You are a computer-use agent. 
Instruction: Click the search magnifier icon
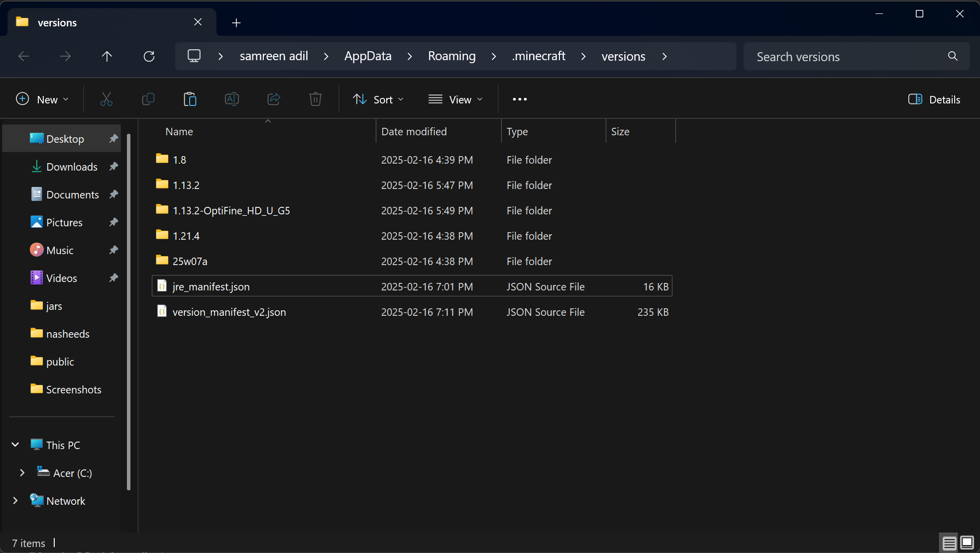click(x=953, y=56)
